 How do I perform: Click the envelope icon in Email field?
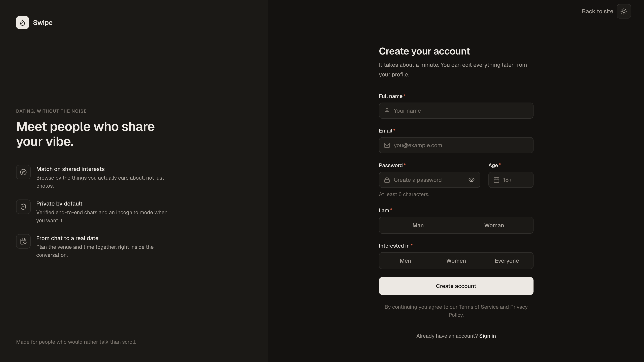tap(387, 145)
